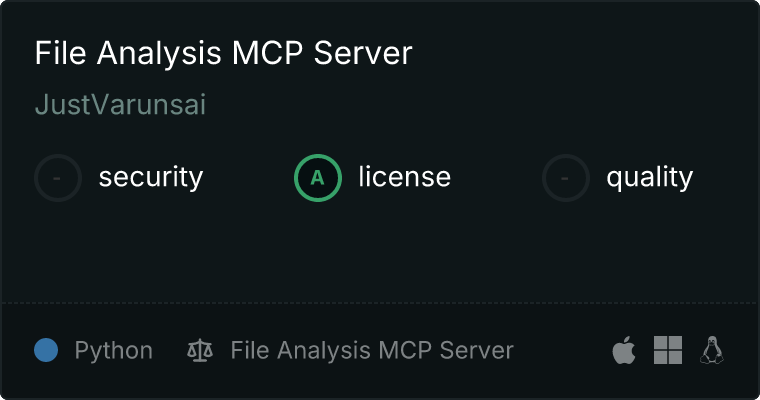Click the Apple macOS platform icon
The width and height of the screenshot is (760, 400).
[624, 350]
